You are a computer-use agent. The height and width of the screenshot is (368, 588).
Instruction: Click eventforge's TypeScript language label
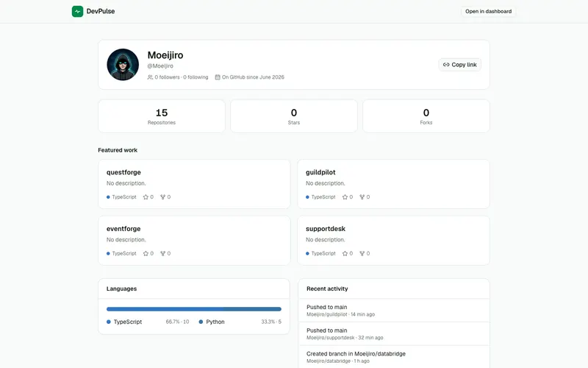tap(124, 253)
